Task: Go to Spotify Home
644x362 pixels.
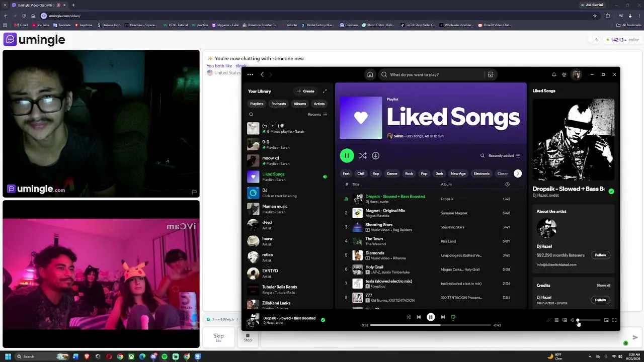Action: pos(370,74)
